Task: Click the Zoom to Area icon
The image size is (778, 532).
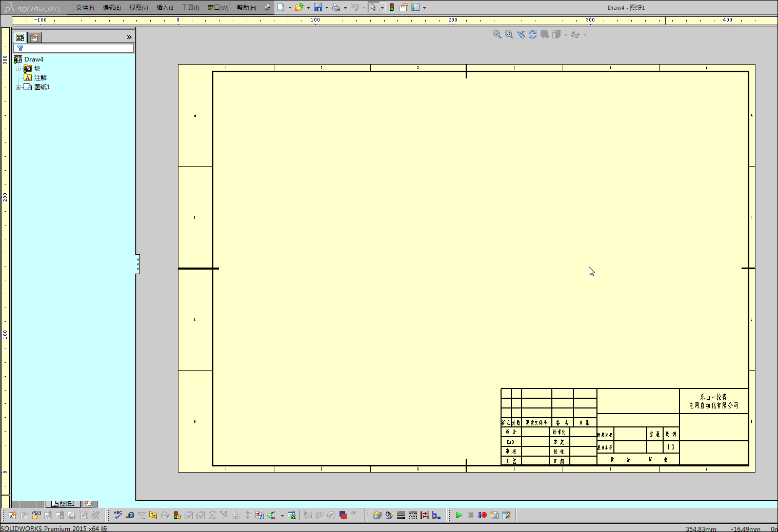Action: pyautogui.click(x=509, y=34)
